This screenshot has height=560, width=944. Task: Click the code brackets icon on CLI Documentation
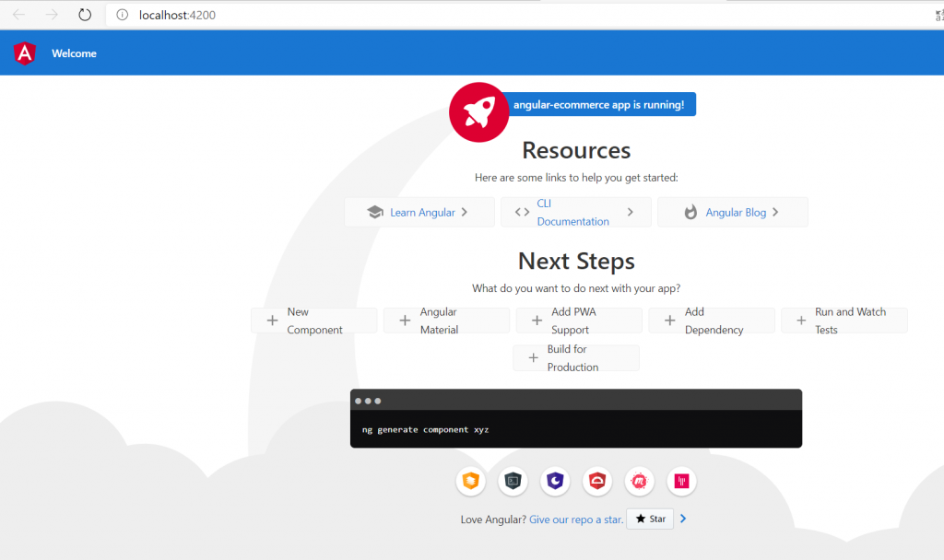[522, 212]
